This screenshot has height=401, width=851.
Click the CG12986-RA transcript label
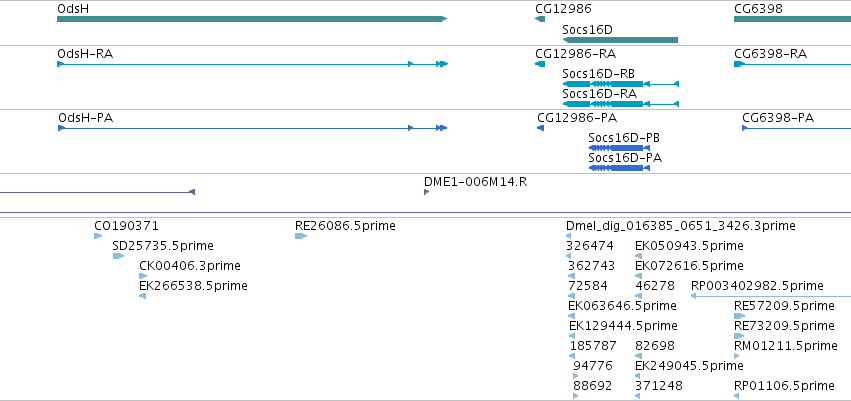(576, 54)
